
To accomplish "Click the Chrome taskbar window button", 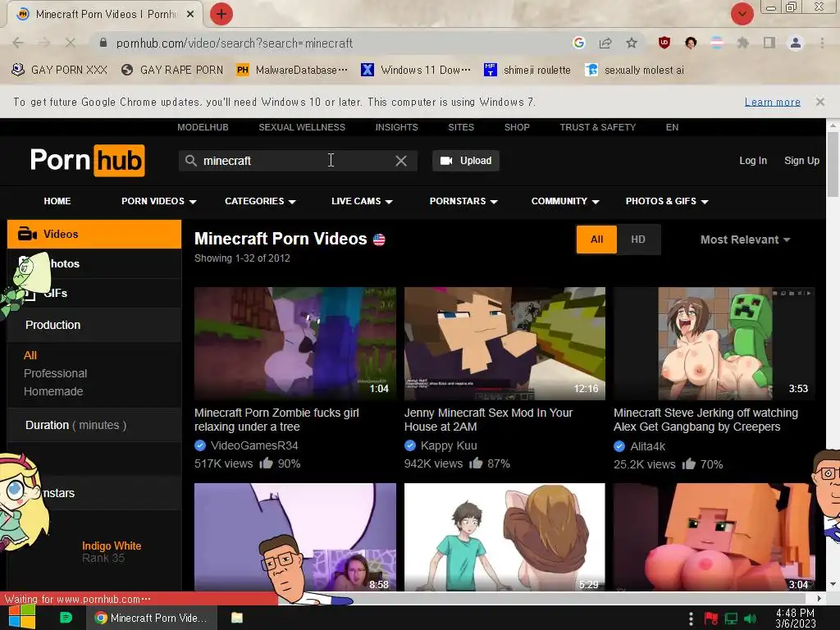I will coord(151,618).
